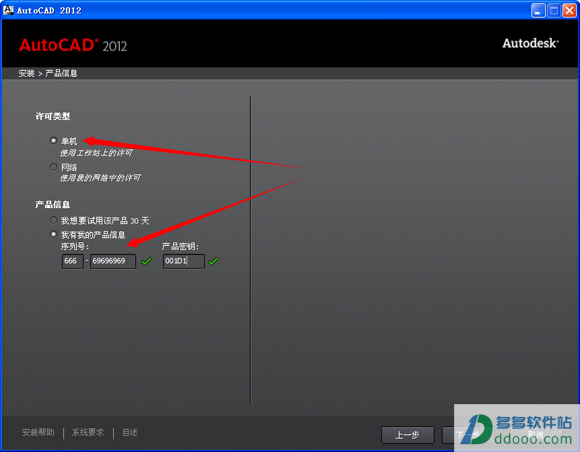Click the 安装 breadcrumb text

coord(26,73)
